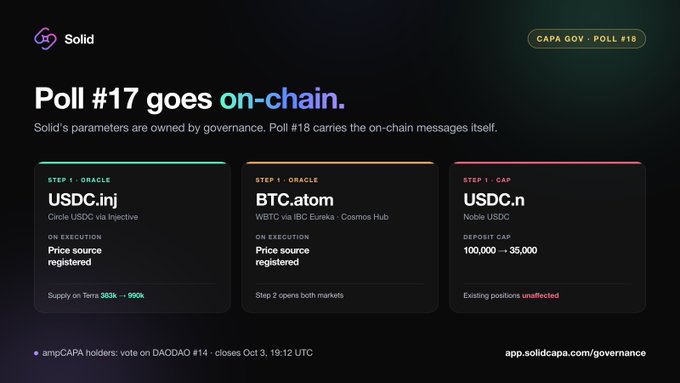The image size is (680, 383).
Task: Open the CAPA GOV · POLL #18 badge
Action: point(586,39)
